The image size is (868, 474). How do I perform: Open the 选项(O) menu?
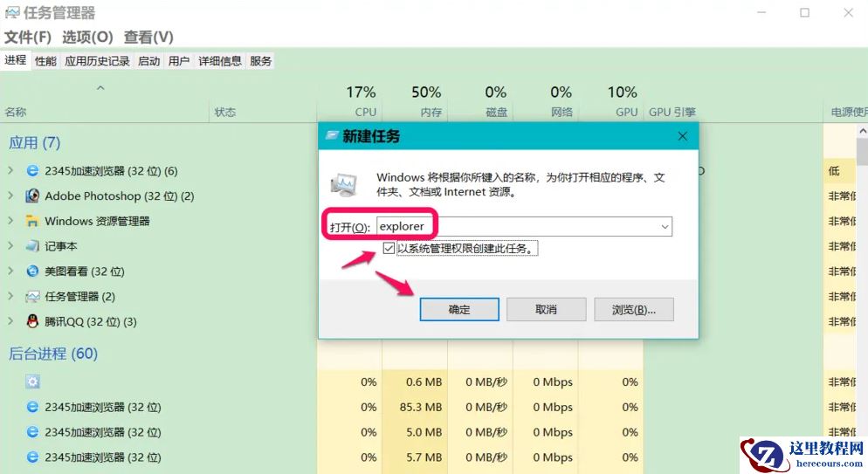pyautogui.click(x=87, y=37)
